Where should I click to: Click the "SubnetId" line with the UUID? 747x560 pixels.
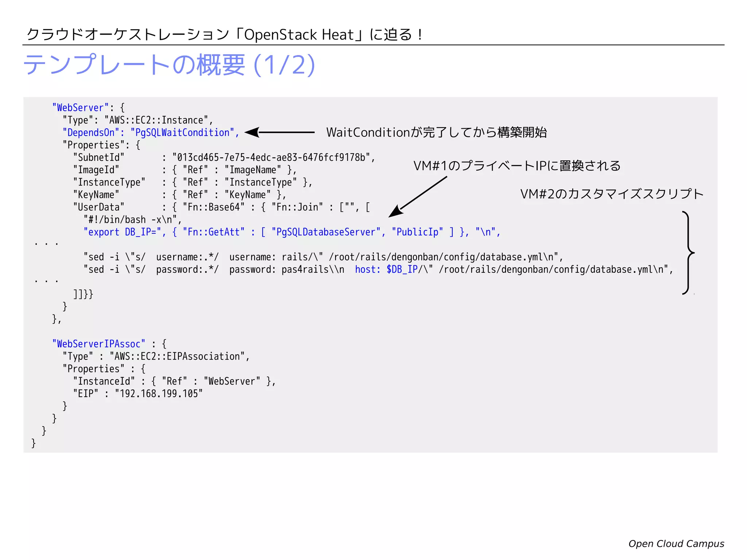[224, 157]
